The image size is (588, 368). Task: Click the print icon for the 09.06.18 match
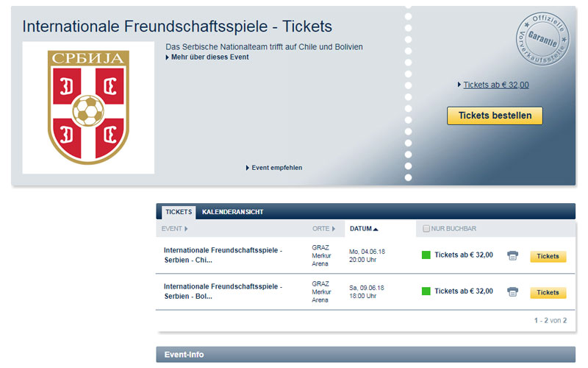coord(512,291)
